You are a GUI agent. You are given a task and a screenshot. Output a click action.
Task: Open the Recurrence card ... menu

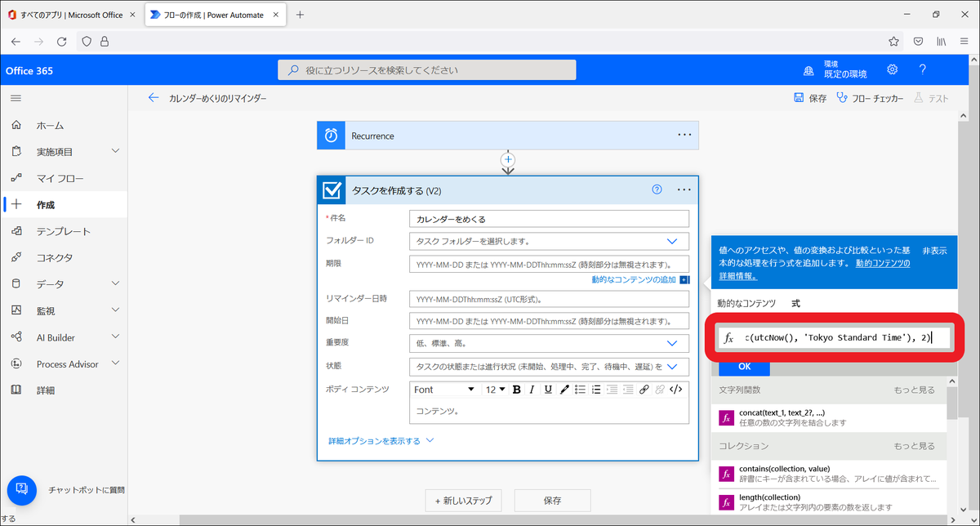click(x=684, y=135)
